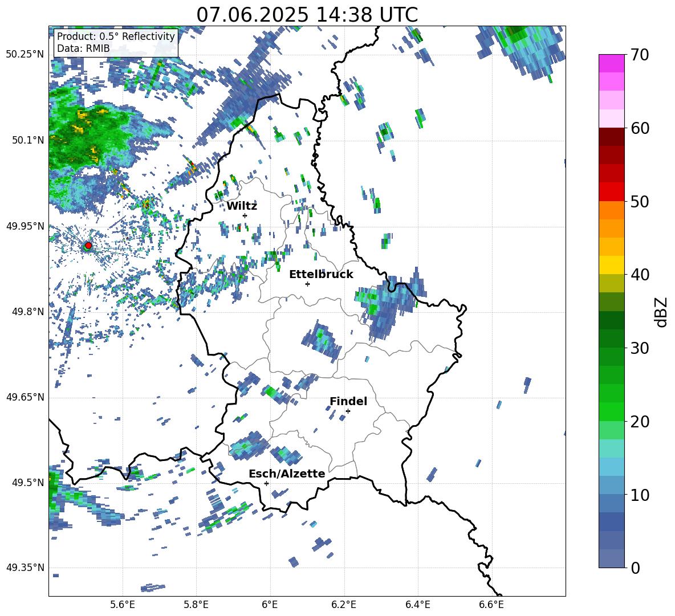Click the 49.8°N latitude label

29,312
